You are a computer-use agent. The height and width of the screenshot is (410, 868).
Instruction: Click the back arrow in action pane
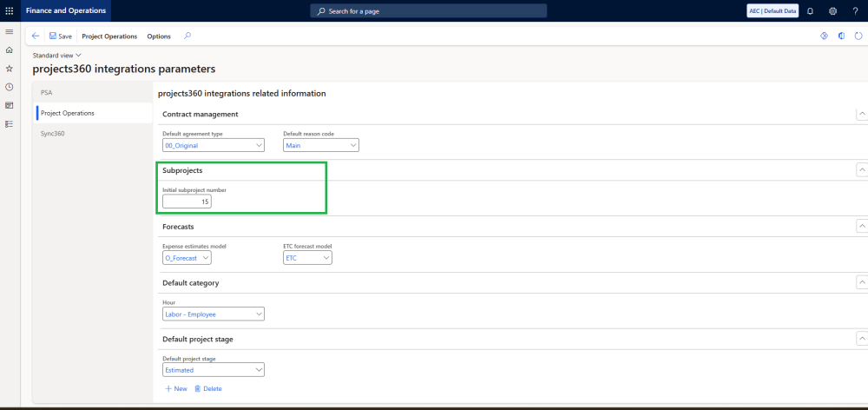pos(36,36)
